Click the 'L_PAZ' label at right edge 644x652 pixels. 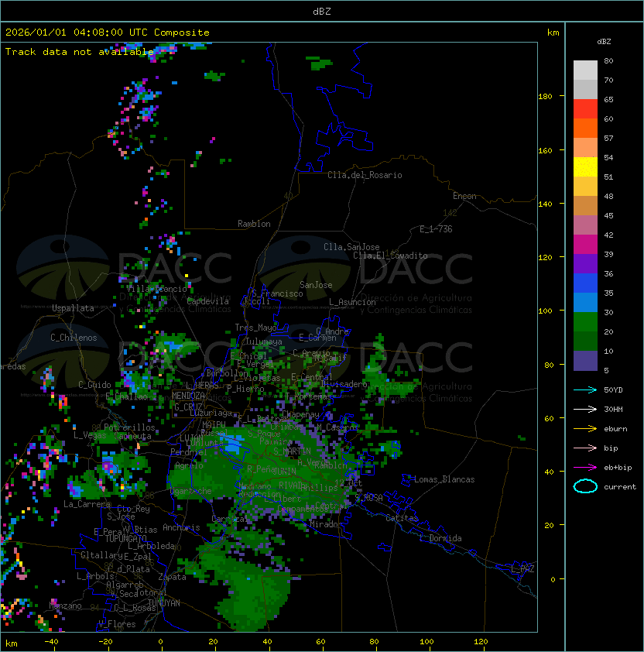coord(522,569)
